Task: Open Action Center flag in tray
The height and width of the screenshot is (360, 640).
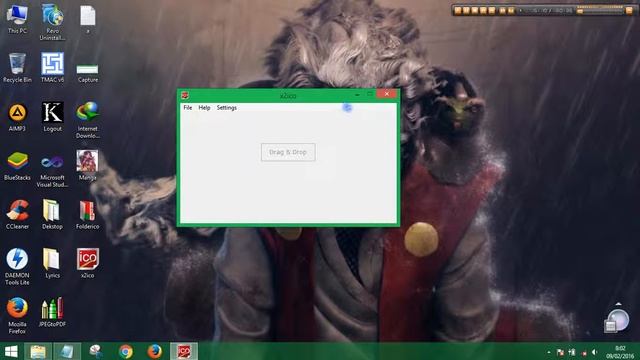Action: click(560, 352)
